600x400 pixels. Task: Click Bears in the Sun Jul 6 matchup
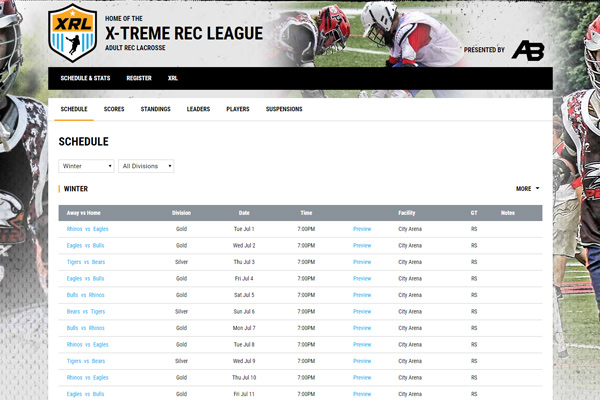coord(74,311)
